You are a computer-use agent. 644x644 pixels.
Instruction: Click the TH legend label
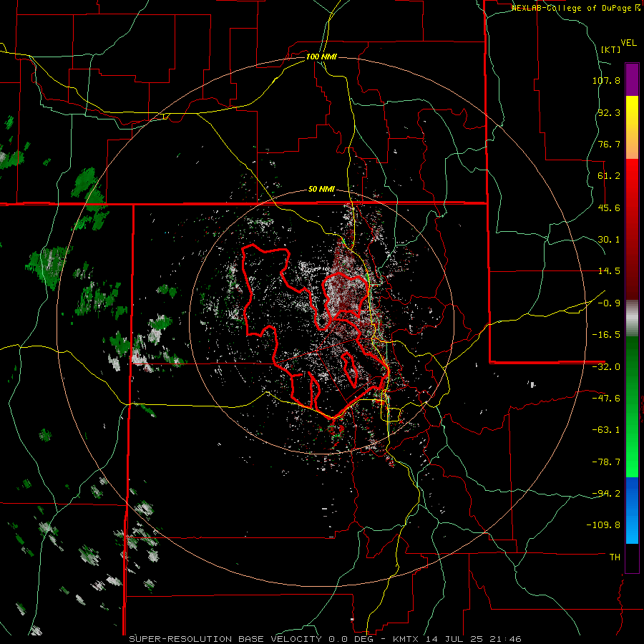click(615, 557)
